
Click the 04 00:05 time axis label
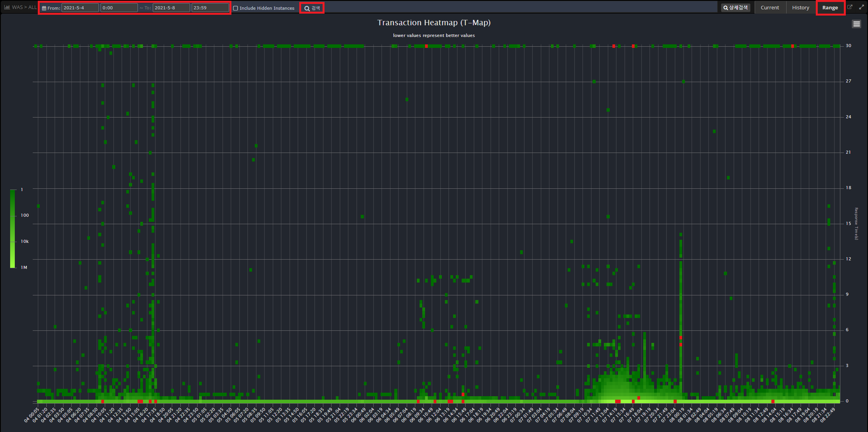pos(32,415)
